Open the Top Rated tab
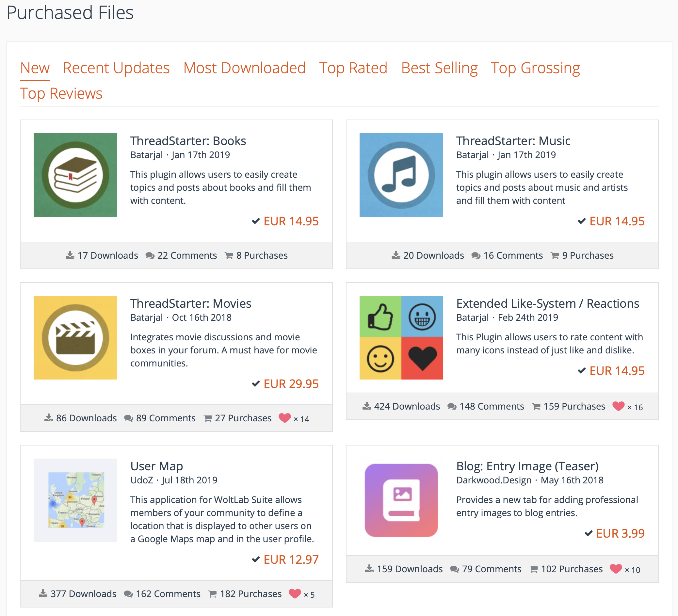The width and height of the screenshot is (678, 616). 353,68
